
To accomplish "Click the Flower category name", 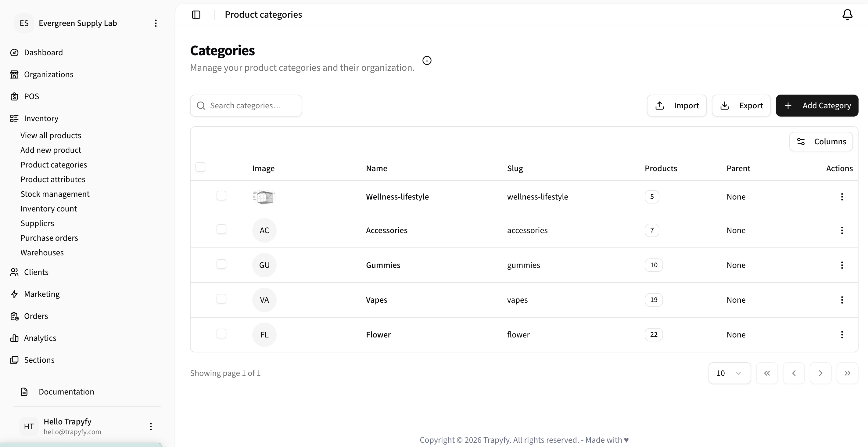I will point(378,335).
